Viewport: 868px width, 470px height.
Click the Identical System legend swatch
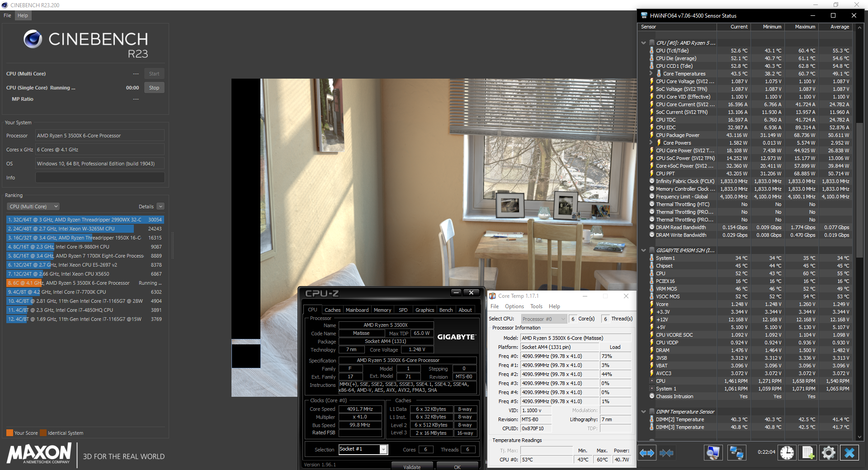(43, 433)
